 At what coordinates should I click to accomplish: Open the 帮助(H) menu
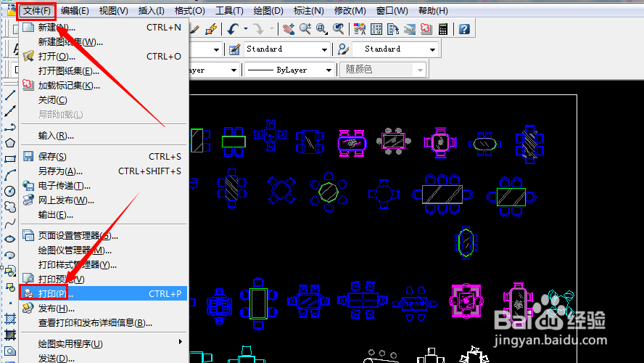[x=433, y=11]
